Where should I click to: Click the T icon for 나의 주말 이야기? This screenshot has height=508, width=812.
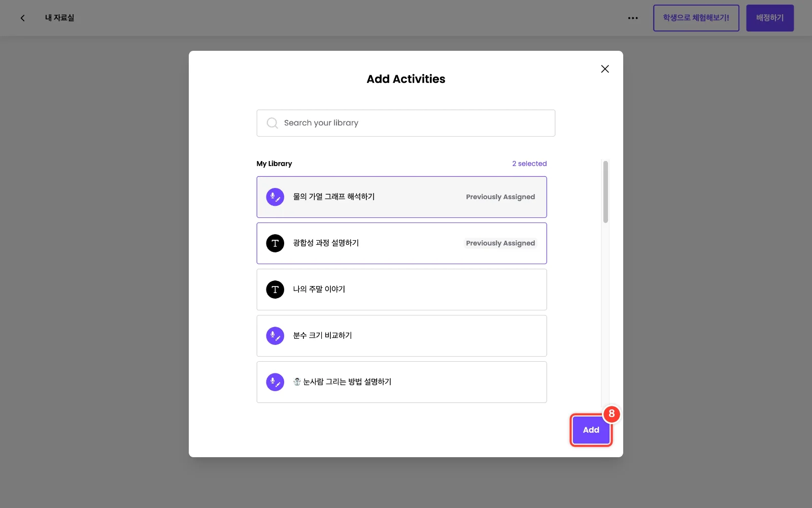275,290
